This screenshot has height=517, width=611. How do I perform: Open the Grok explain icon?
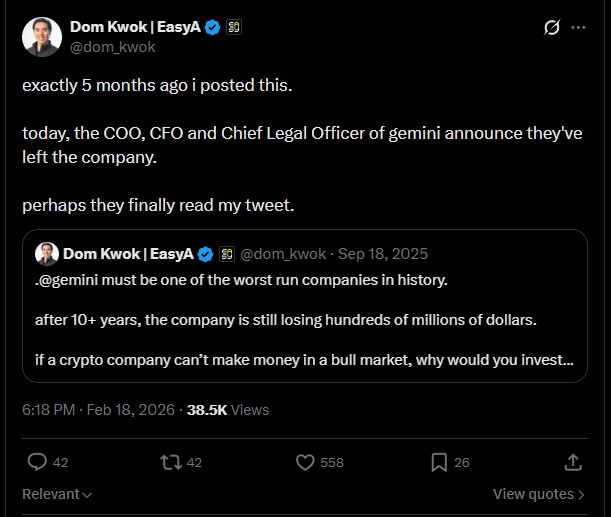click(x=551, y=28)
